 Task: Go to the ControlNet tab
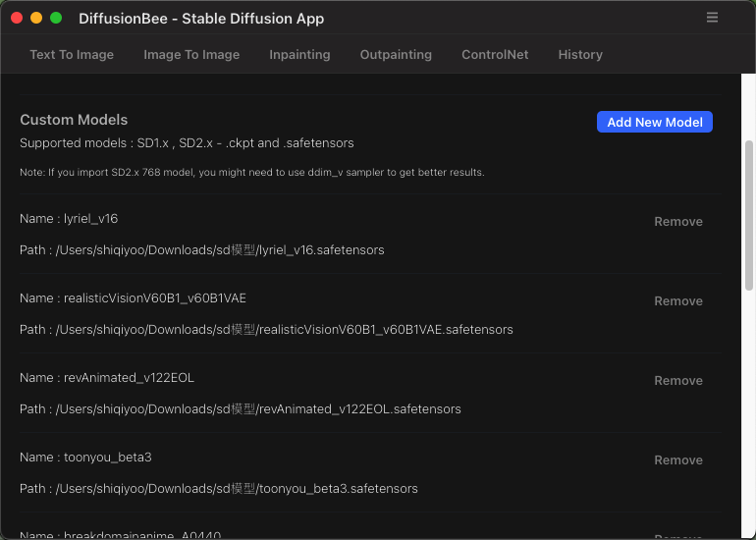tap(495, 54)
